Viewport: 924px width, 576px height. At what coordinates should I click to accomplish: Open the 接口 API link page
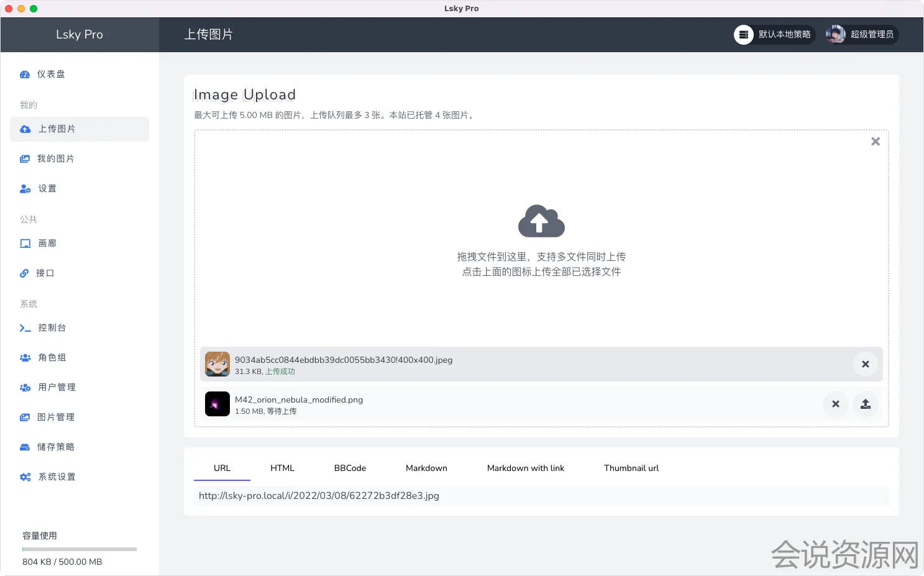click(45, 273)
